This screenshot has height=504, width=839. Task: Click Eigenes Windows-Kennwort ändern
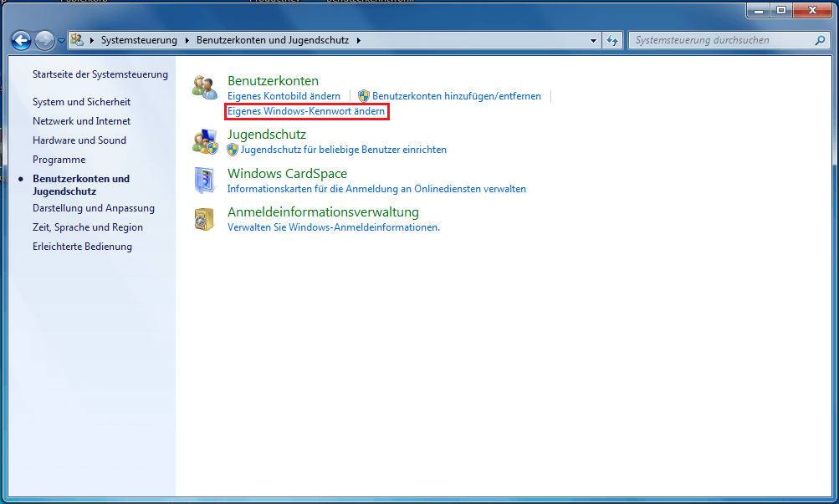click(306, 111)
